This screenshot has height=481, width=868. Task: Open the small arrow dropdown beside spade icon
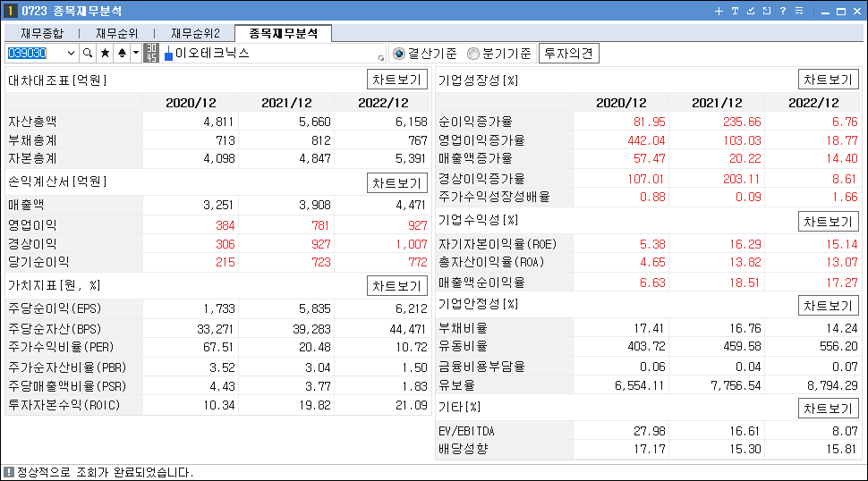[136, 53]
